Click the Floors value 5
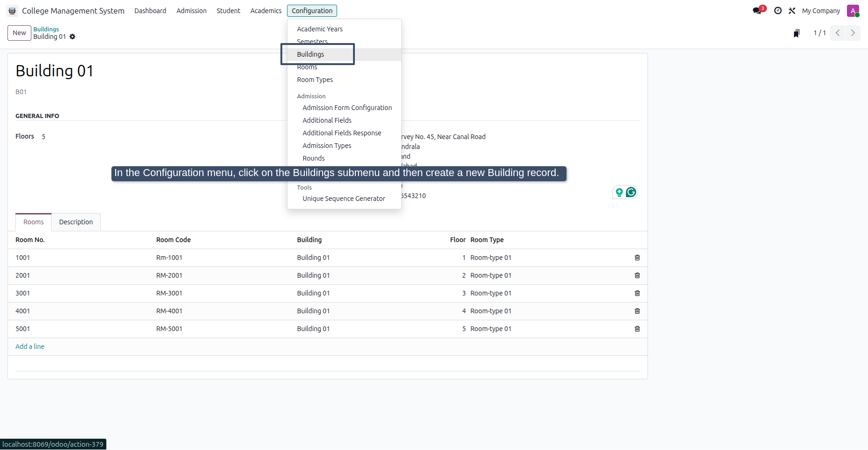The width and height of the screenshot is (868, 450). 44,137
